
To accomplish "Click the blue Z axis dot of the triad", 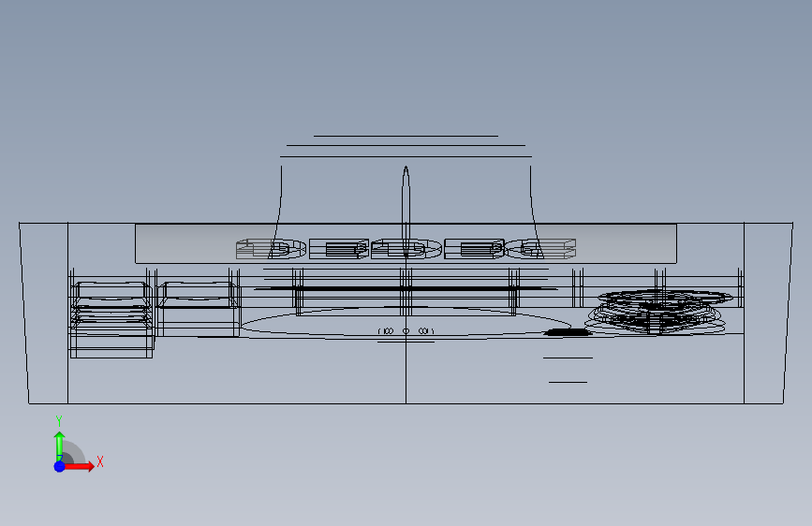I will click(60, 466).
